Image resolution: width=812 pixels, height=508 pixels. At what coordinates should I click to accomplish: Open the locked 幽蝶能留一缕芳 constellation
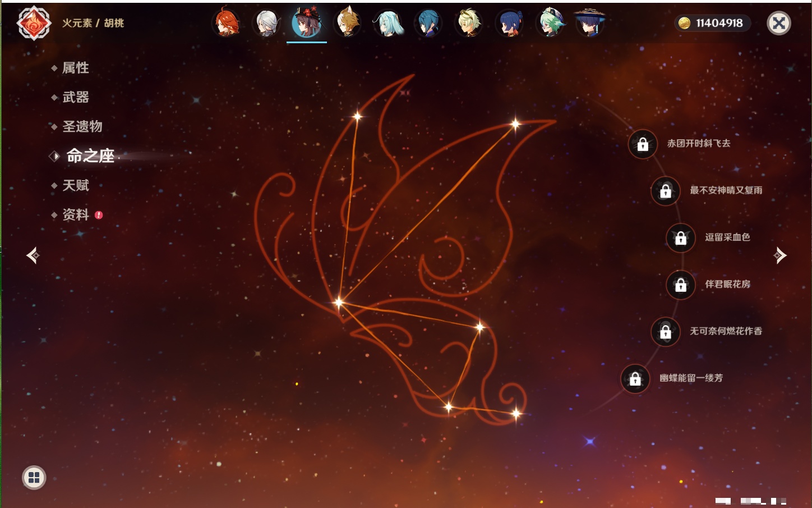pyautogui.click(x=635, y=379)
